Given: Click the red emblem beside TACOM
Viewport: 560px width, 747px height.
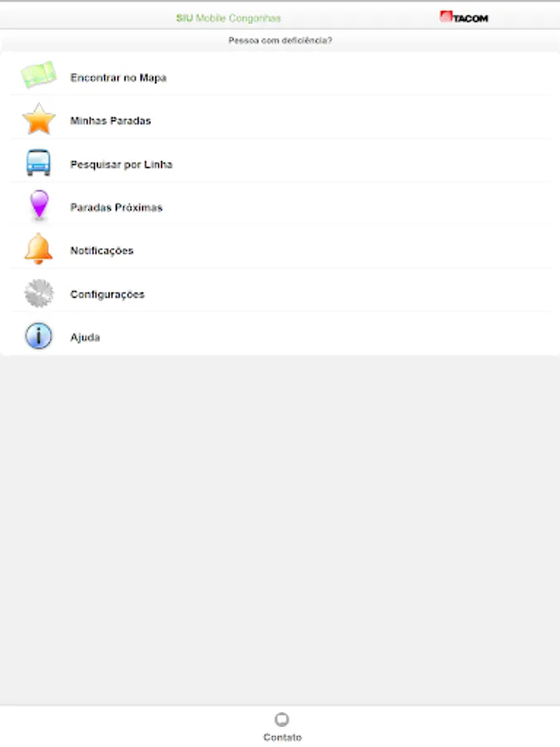Looking at the screenshot, I should pos(446,17).
